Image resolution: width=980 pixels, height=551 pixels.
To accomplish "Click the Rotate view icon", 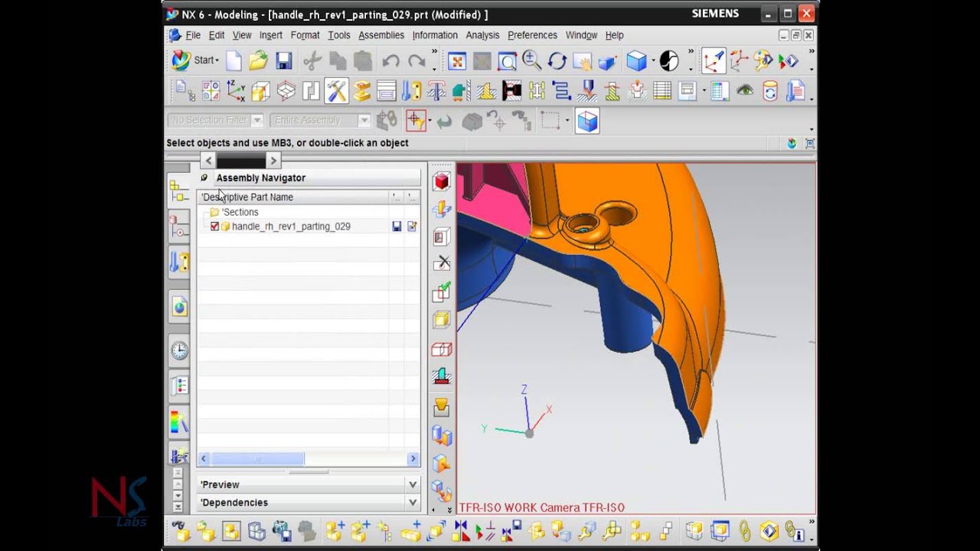I will click(x=557, y=60).
